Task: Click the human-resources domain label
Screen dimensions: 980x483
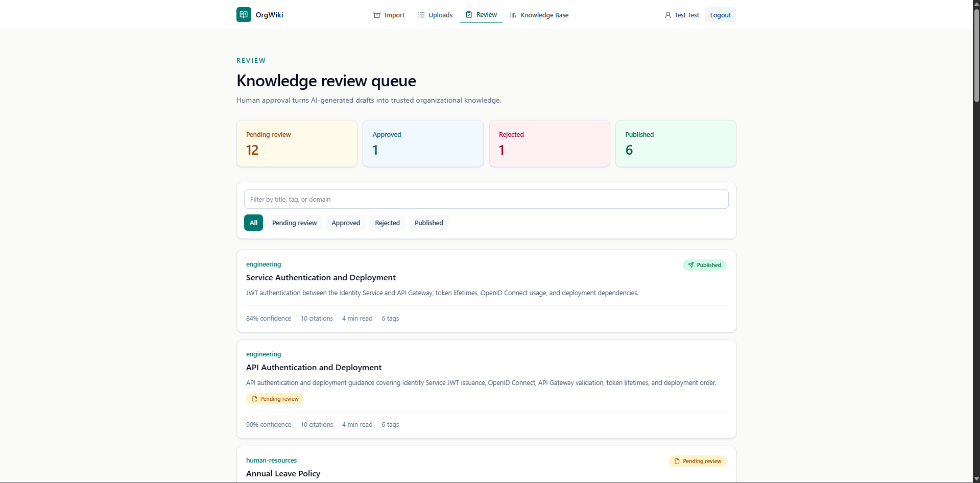Action: click(x=271, y=460)
